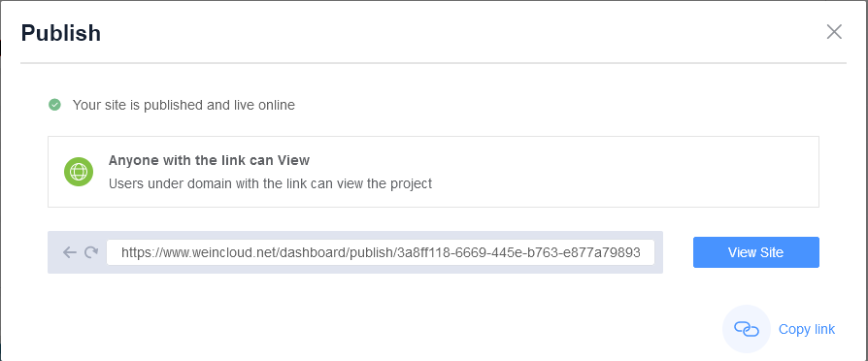The height and width of the screenshot is (361, 868).
Task: Click the green checkmark status icon
Action: click(54, 105)
